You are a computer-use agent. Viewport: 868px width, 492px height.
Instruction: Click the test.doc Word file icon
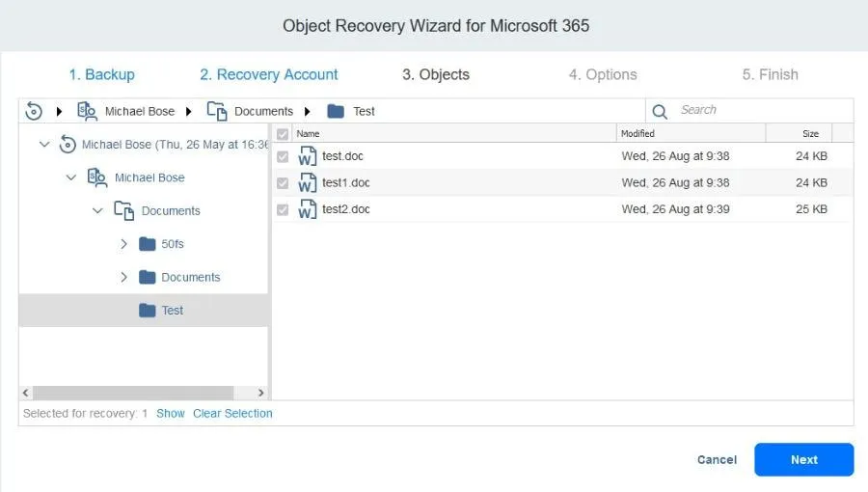(x=308, y=156)
